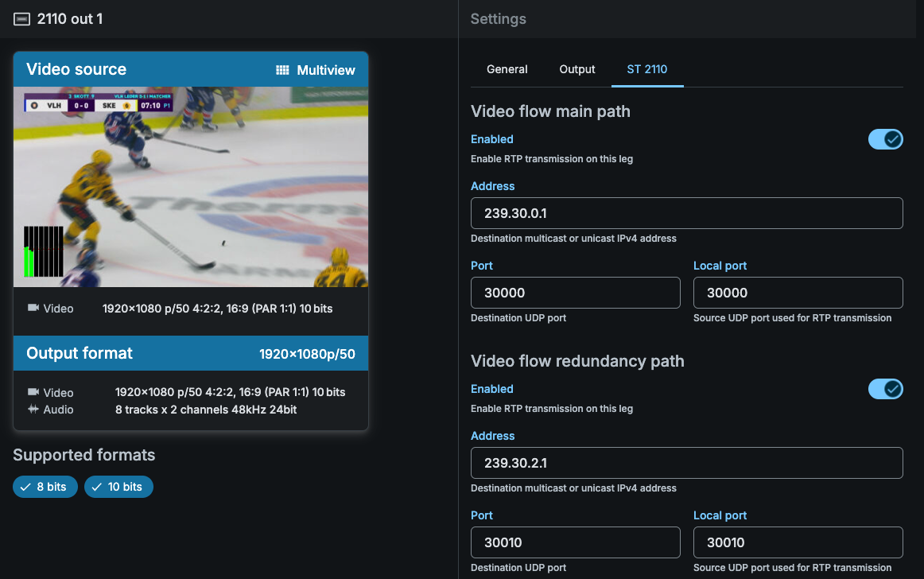This screenshot has height=579, width=924.
Task: Click the Video flow main path heading
Action: pos(550,111)
